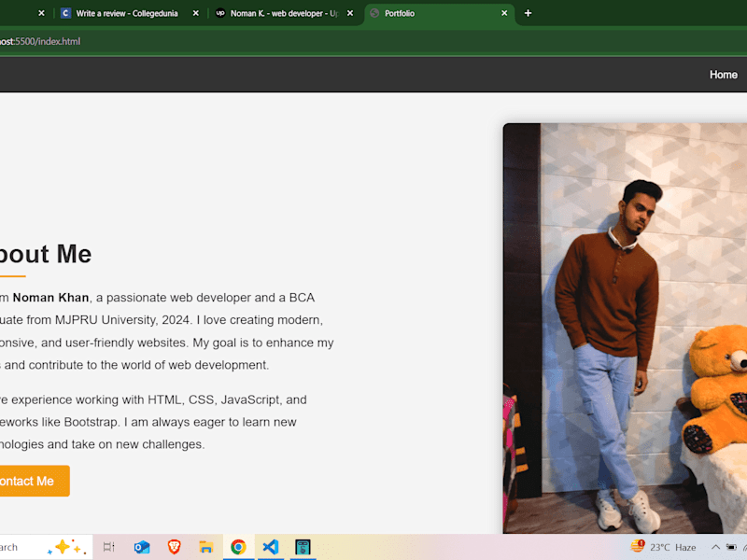The width and height of the screenshot is (747, 560).
Task: Click the teal app icon after VS Code
Action: tap(303, 547)
